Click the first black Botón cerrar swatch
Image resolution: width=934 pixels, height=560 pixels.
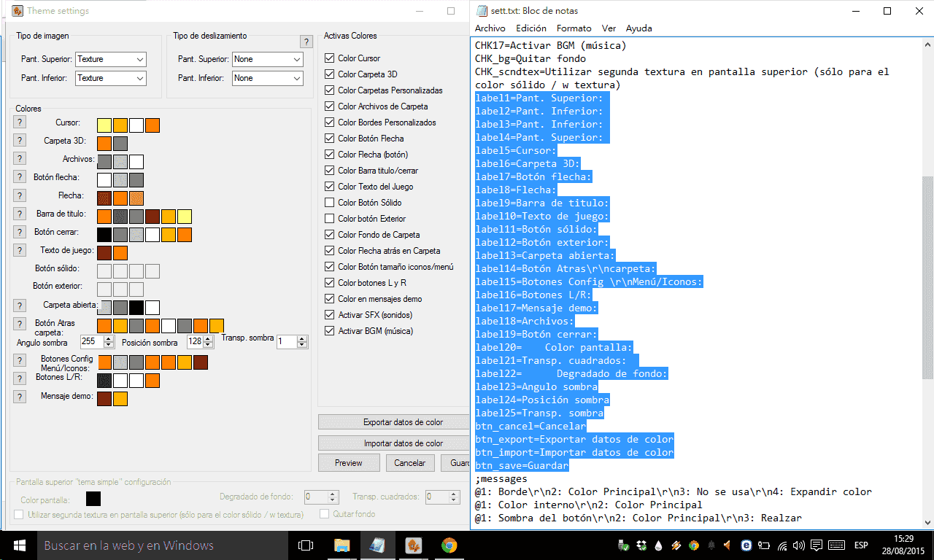[104, 235]
